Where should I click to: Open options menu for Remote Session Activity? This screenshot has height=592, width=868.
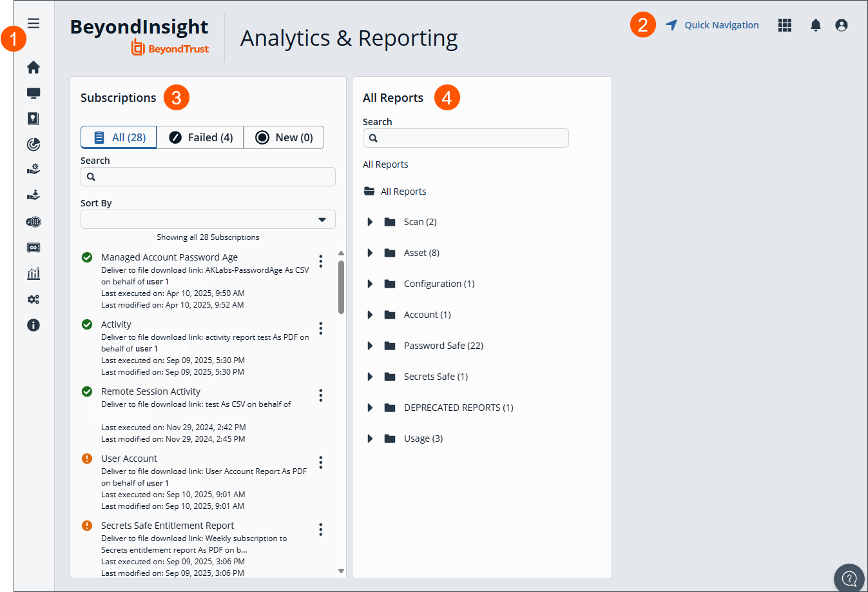pyautogui.click(x=321, y=395)
